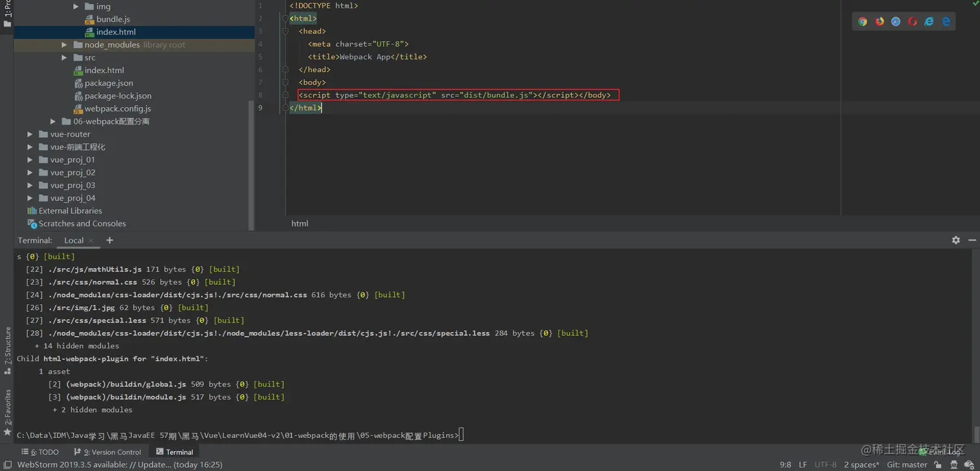Click the project tree vertical scrollbar
The height and width of the screenshot is (471, 980).
tap(251, 166)
